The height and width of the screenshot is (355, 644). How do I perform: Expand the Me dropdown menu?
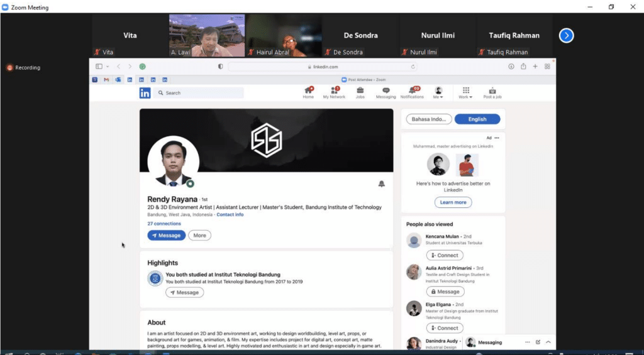(x=438, y=93)
